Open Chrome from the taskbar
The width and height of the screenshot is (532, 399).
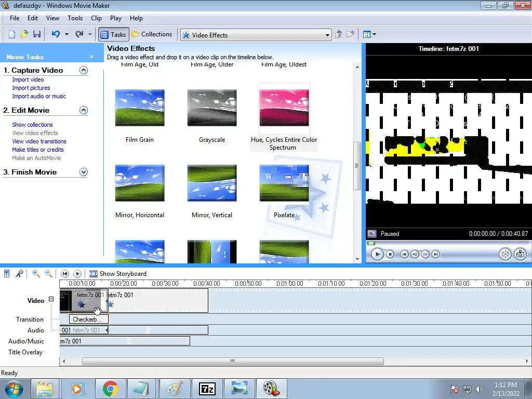110,389
